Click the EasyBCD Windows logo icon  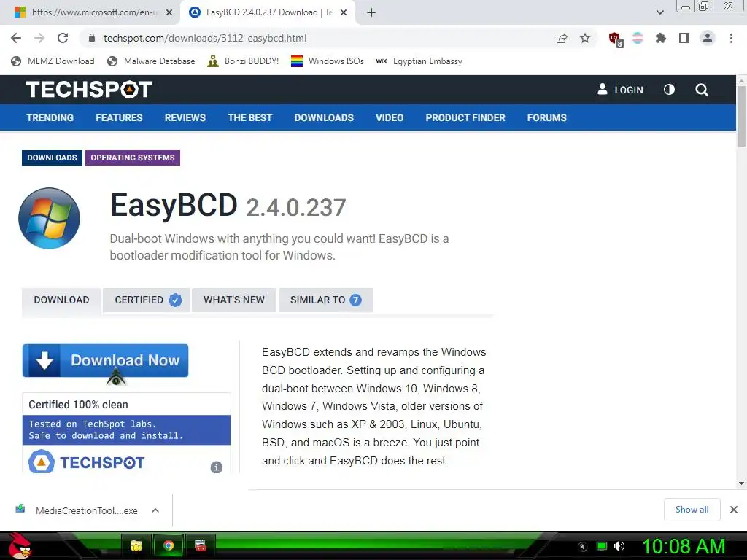pos(49,218)
